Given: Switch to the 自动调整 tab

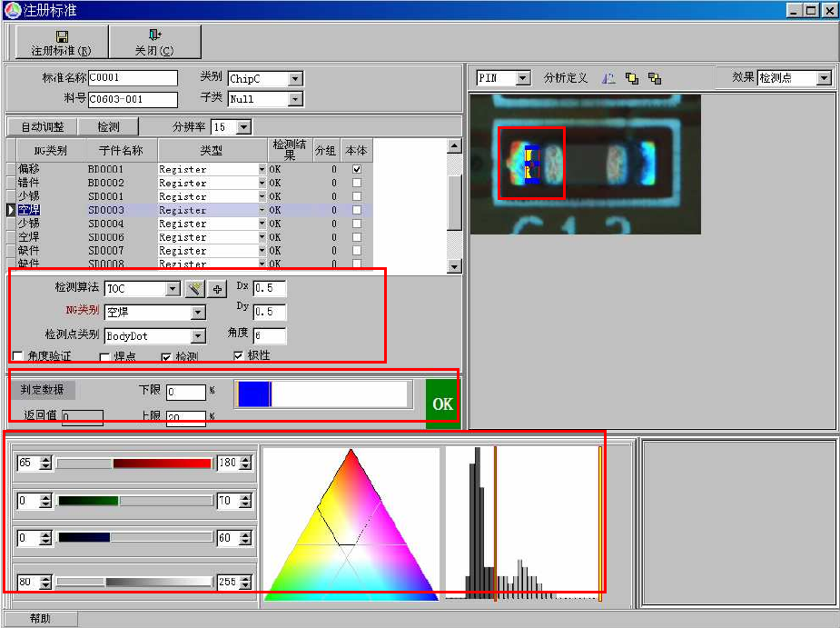Looking at the screenshot, I should (43, 127).
